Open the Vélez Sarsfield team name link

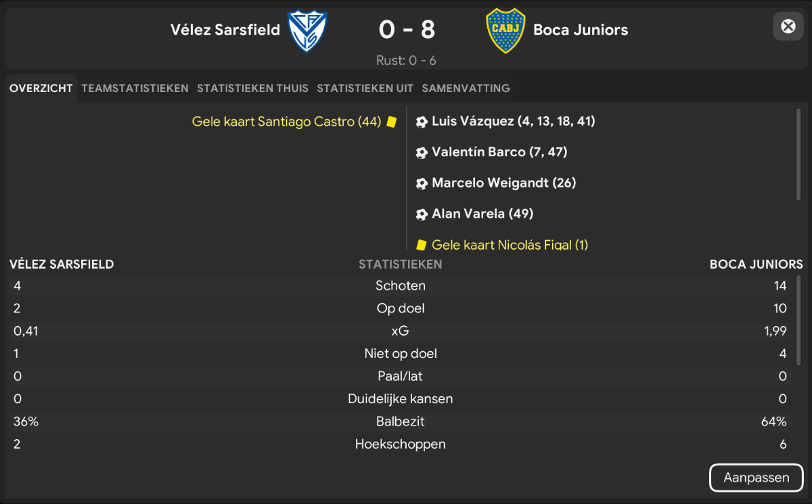coord(225,30)
